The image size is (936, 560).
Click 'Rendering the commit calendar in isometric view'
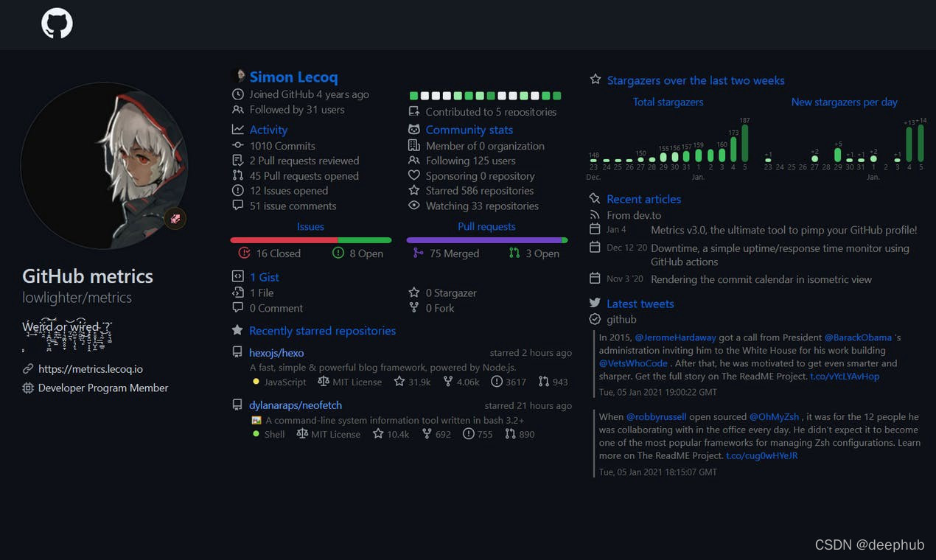tap(761, 279)
